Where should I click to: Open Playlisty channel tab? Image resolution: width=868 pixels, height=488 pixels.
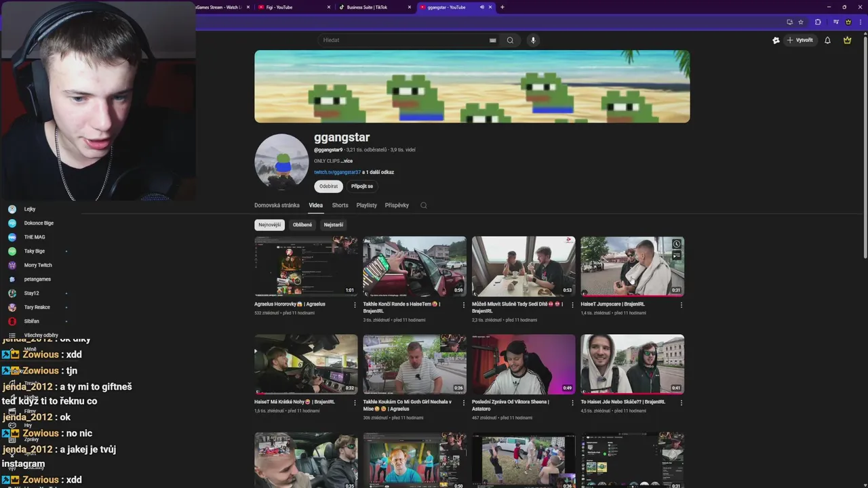point(366,205)
